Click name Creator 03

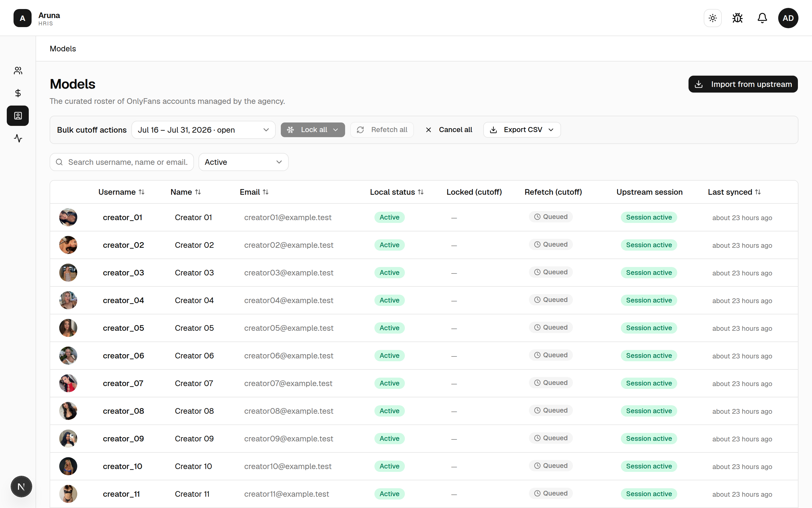coord(194,272)
